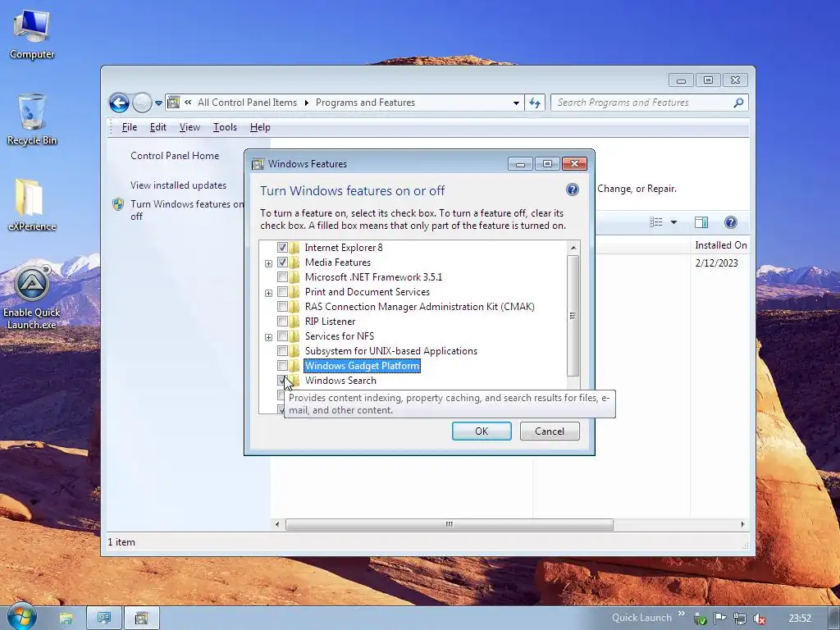
Task: Click the taskbar clock showing 23:52
Action: tap(800, 619)
